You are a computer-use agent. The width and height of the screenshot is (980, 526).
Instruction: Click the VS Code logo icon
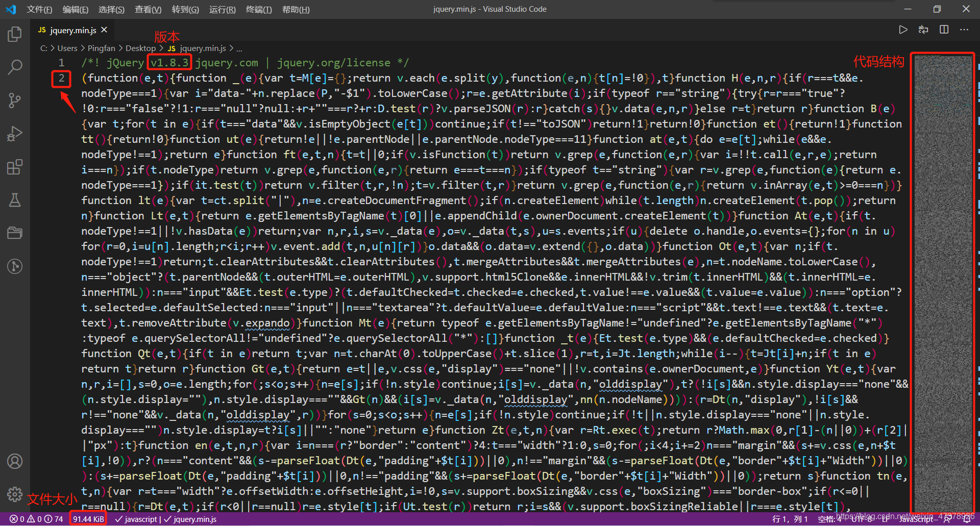tap(11, 9)
